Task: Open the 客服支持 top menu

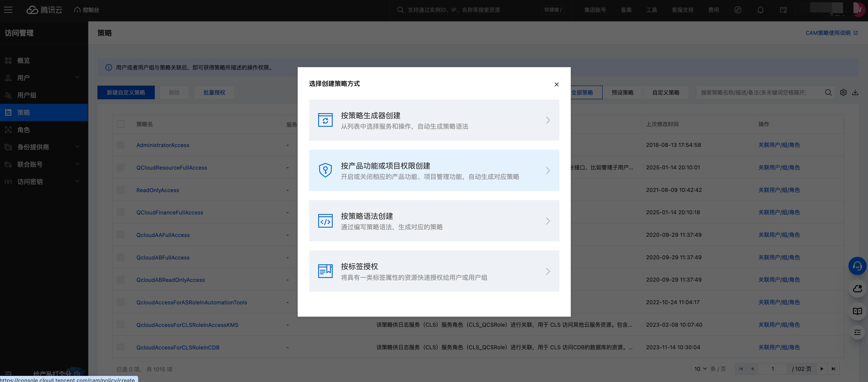Action: (683, 10)
